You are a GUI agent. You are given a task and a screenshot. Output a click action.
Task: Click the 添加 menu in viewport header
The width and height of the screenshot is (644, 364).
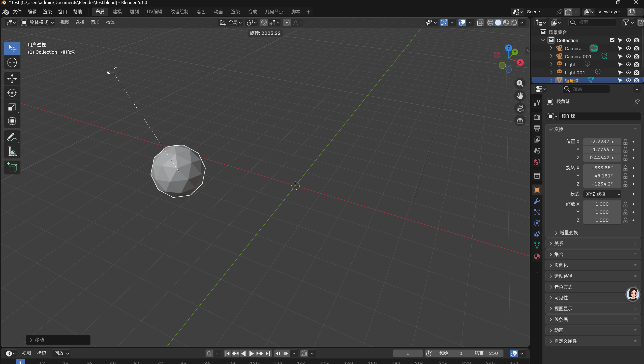point(95,22)
